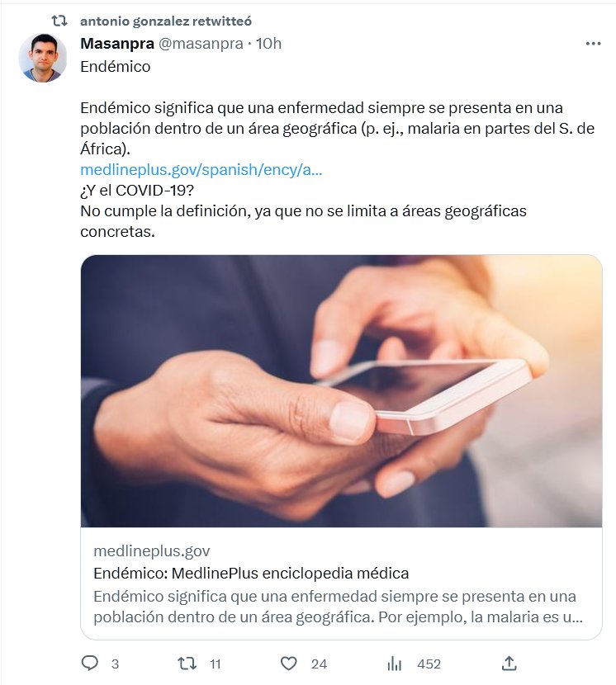Click the 11 retweets count

(x=215, y=664)
